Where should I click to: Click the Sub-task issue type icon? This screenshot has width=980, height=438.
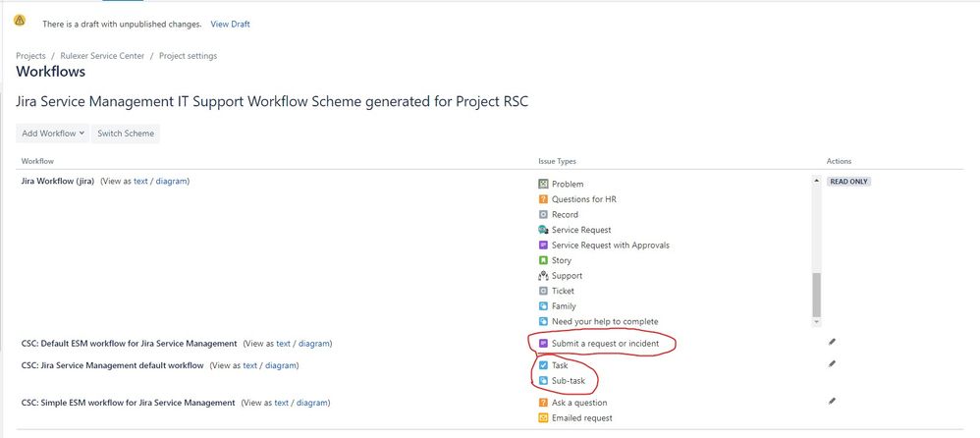(543, 380)
